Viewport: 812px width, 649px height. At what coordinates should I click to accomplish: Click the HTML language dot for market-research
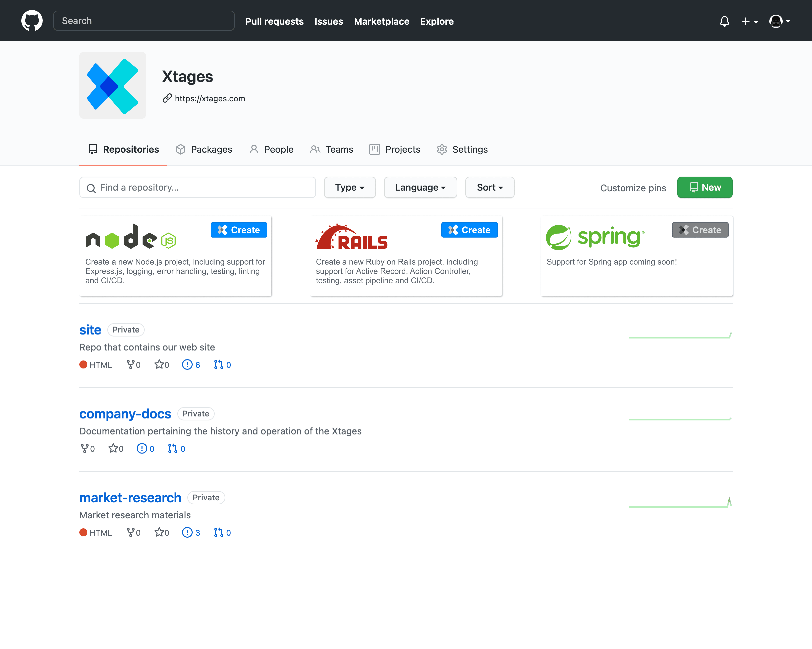[x=83, y=532]
